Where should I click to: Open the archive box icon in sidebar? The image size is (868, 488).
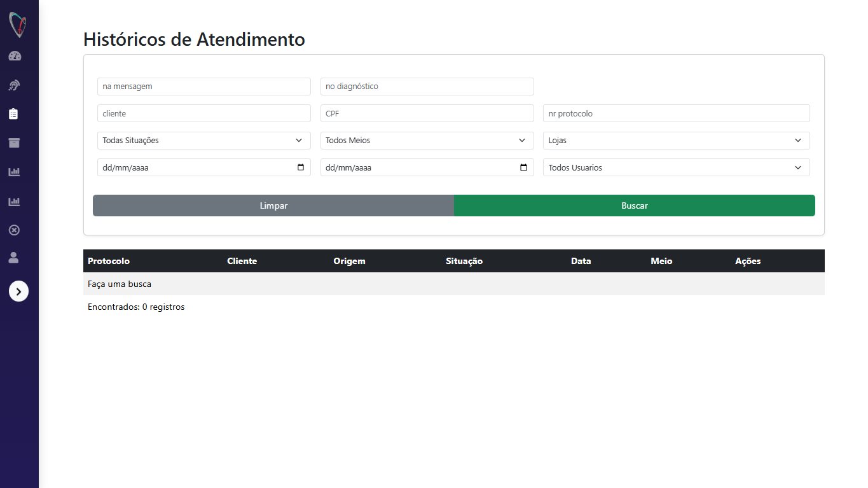tap(14, 143)
